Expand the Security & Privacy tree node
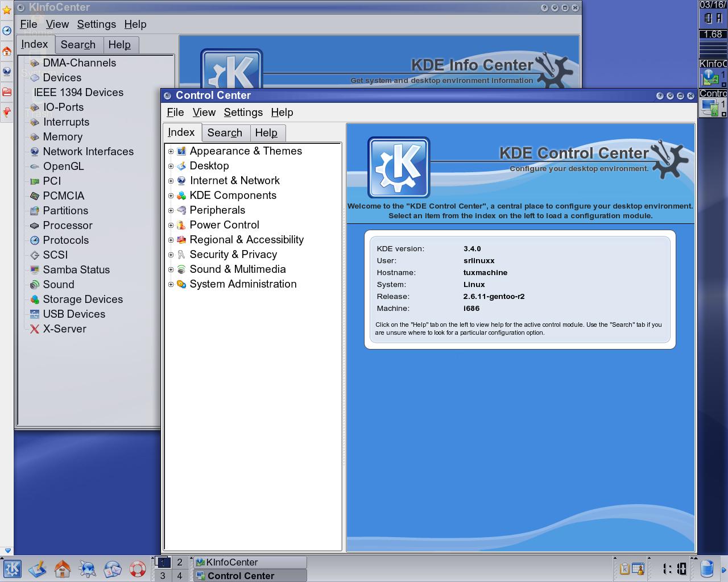Image resolution: width=728 pixels, height=582 pixels. click(x=171, y=255)
